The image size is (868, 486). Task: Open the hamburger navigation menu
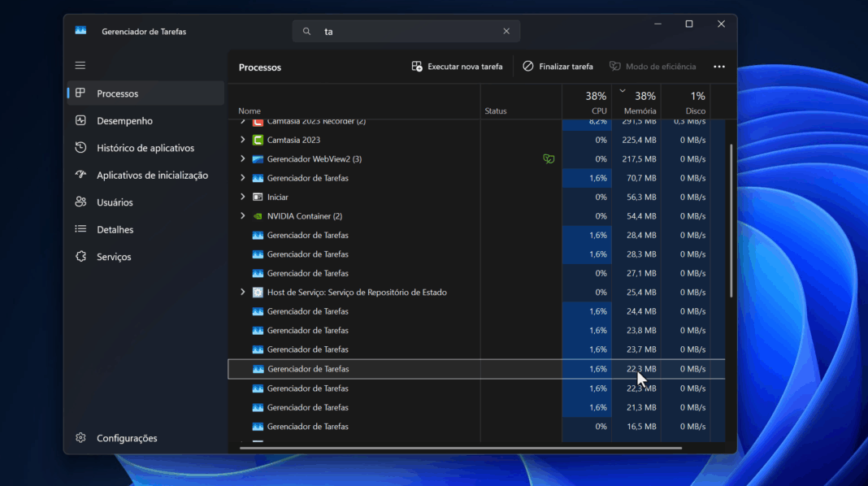point(80,65)
